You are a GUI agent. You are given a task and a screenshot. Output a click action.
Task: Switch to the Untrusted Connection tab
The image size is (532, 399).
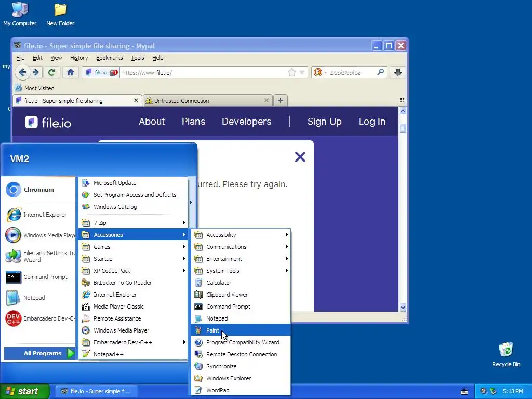(208, 100)
